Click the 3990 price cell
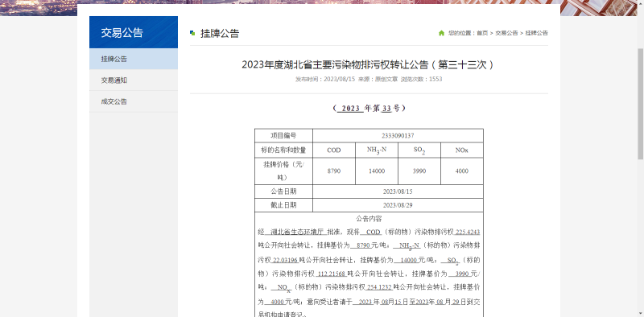This screenshot has height=317, width=644. (x=419, y=171)
